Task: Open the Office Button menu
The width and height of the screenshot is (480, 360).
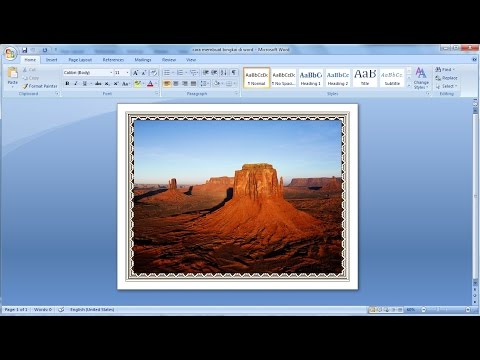Action: pyautogui.click(x=10, y=54)
